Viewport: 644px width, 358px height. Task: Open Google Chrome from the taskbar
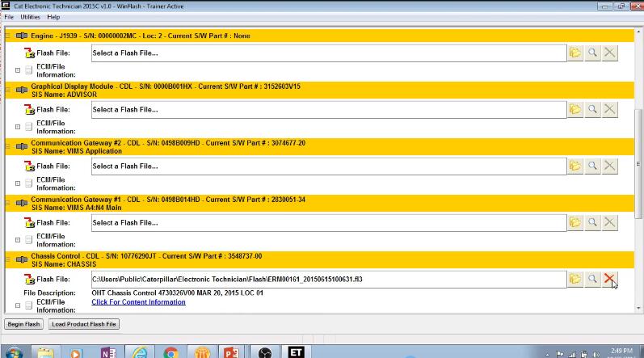click(170, 352)
